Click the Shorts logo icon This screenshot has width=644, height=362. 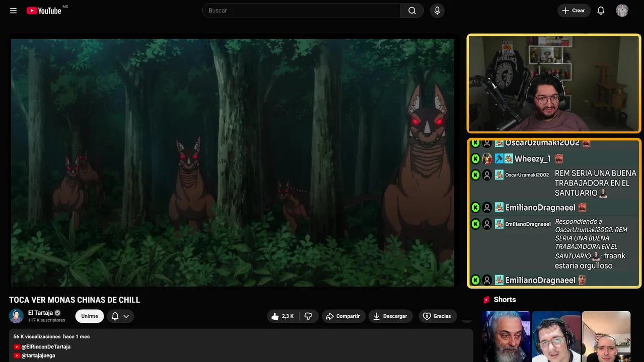click(487, 300)
